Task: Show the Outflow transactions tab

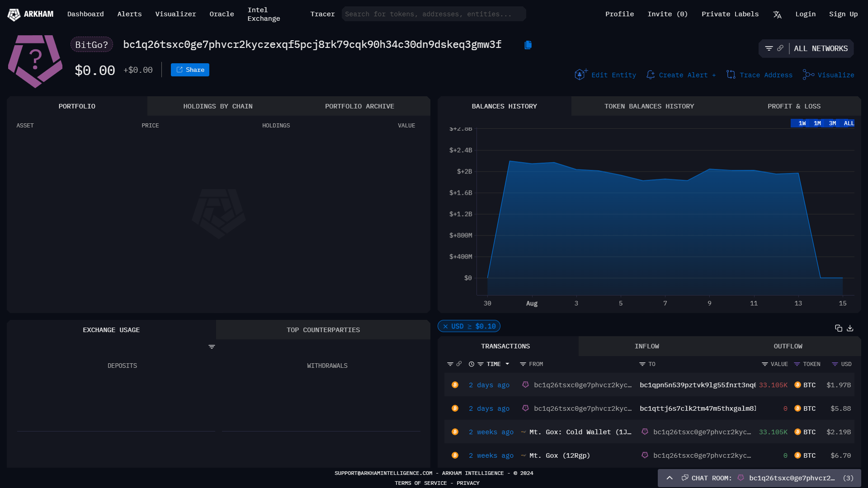Action: tap(788, 346)
